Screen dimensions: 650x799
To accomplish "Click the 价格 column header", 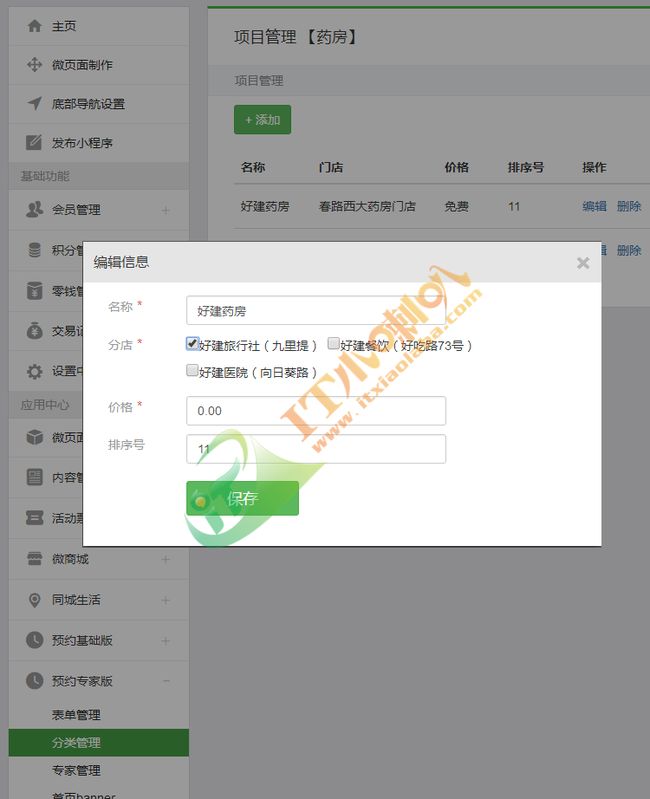I will coord(457,167).
